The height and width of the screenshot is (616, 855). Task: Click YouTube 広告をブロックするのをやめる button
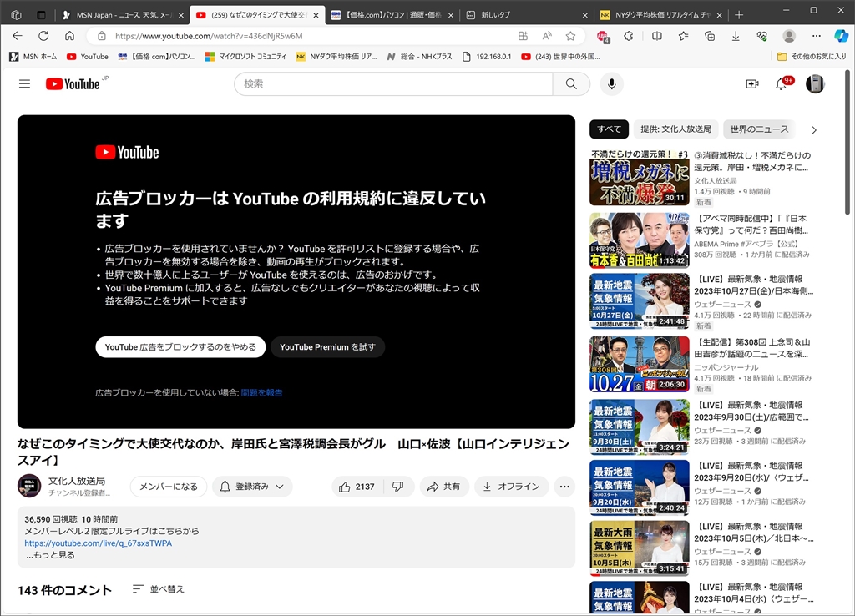pyautogui.click(x=180, y=347)
